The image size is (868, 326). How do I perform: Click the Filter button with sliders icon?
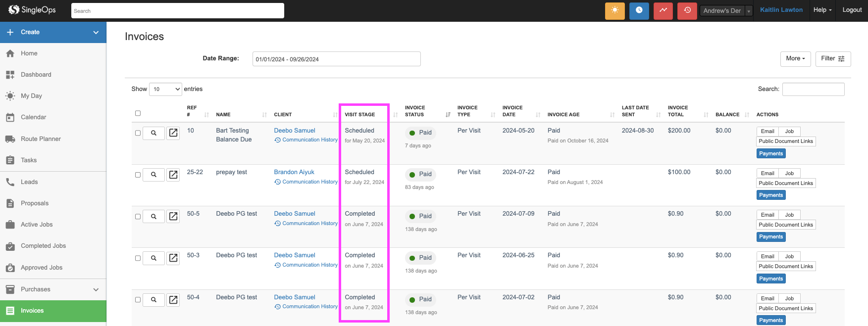pyautogui.click(x=832, y=59)
